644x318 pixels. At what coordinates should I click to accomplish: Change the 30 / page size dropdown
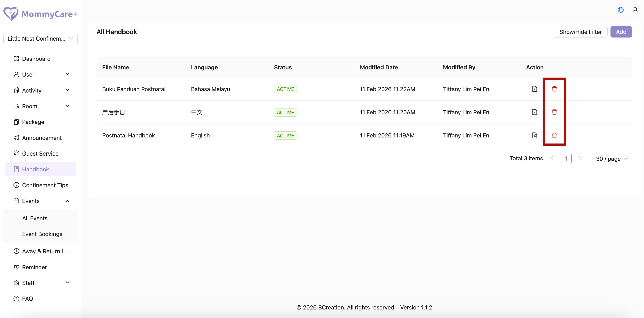click(611, 159)
